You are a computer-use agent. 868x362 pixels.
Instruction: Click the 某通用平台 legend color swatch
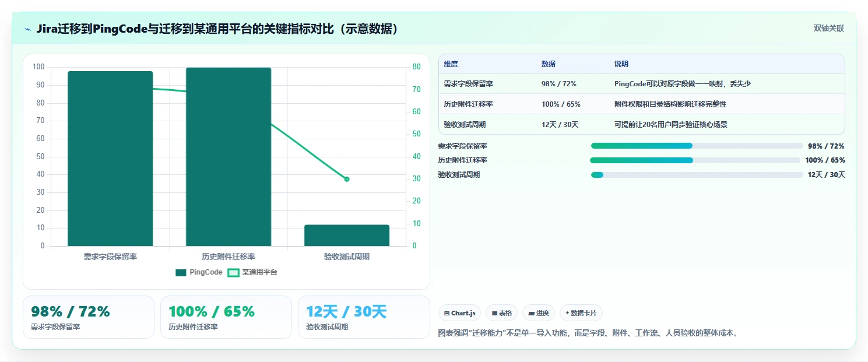coord(233,272)
